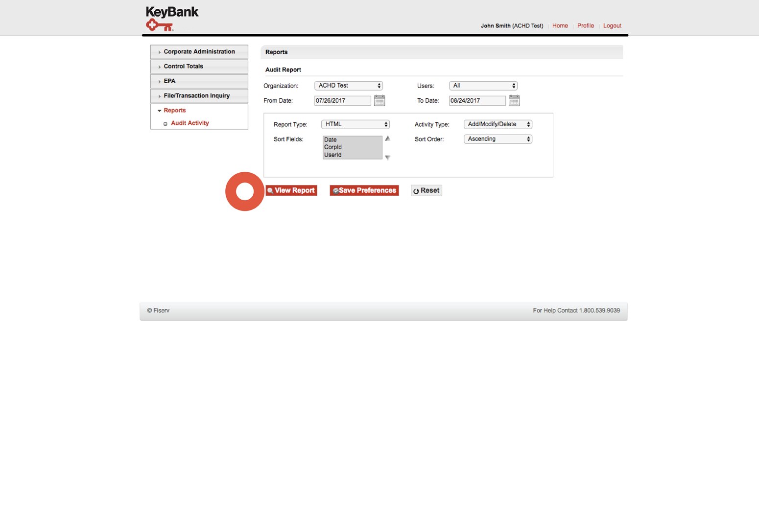Click the KeyBank logo
The image size is (759, 532).
171,19
